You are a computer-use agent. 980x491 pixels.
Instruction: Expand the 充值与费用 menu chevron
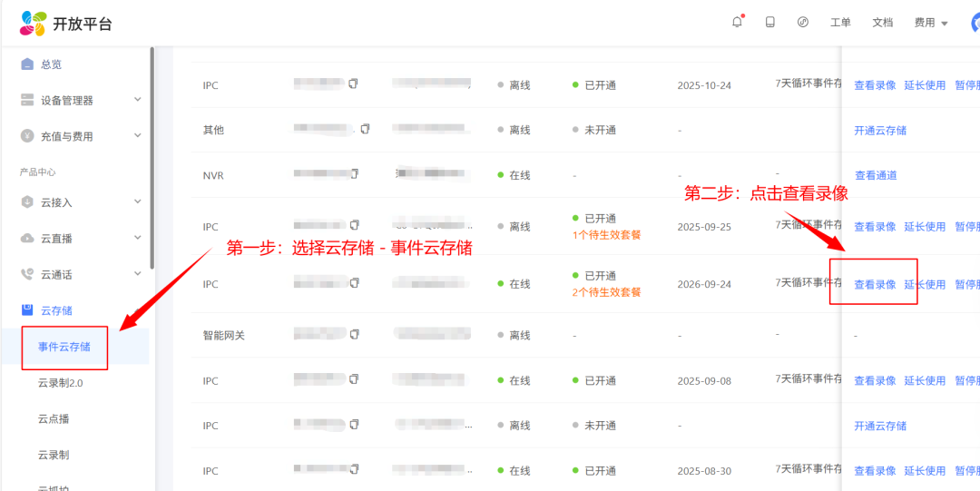(x=138, y=136)
